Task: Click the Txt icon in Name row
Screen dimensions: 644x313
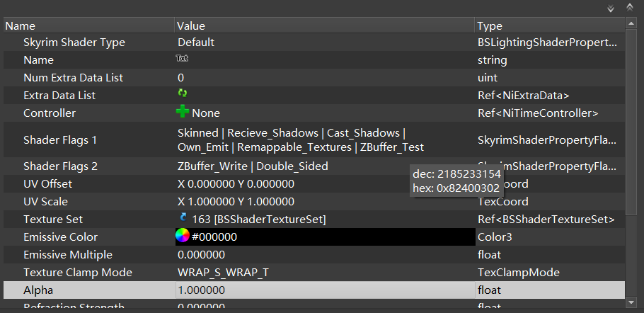Action: [x=182, y=58]
